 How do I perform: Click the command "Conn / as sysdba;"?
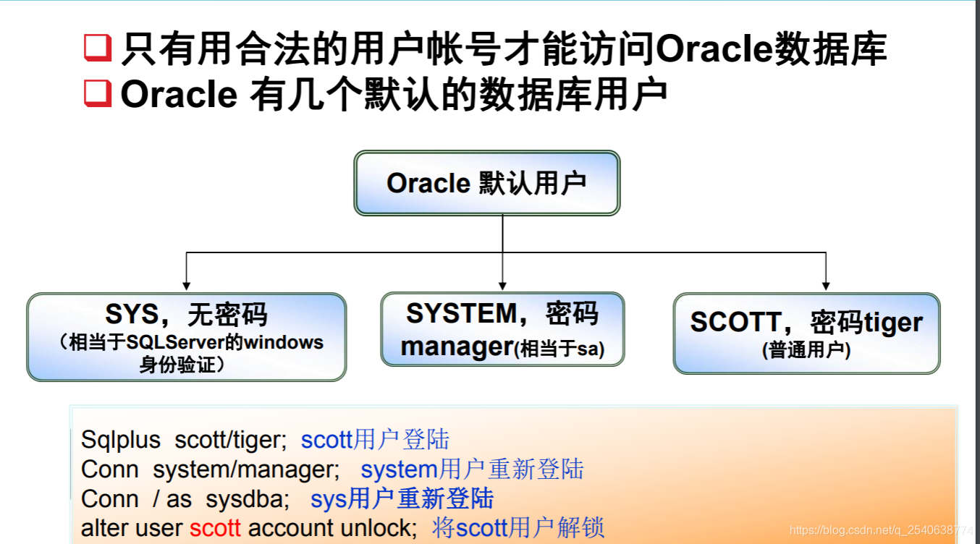tap(186, 499)
